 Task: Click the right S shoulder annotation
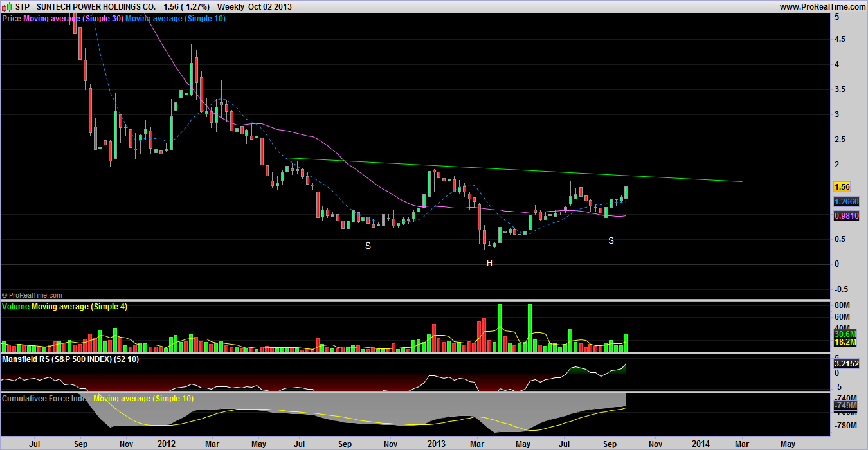(x=611, y=240)
